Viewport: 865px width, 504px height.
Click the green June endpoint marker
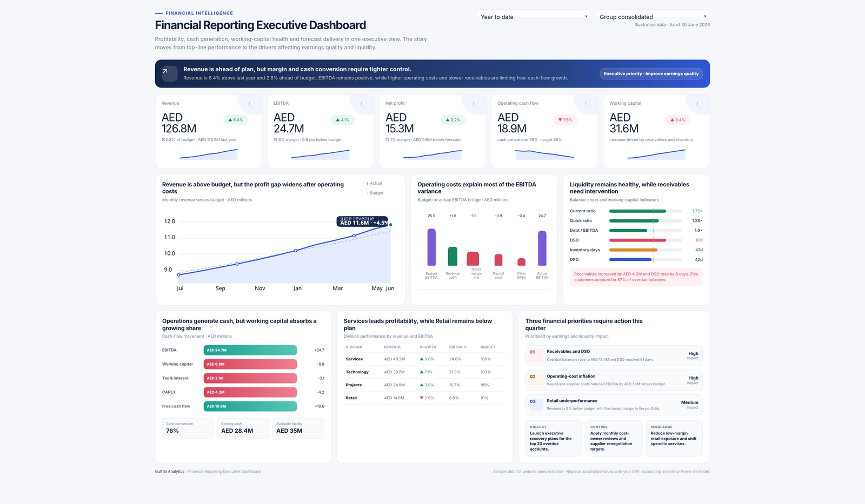coord(391,225)
